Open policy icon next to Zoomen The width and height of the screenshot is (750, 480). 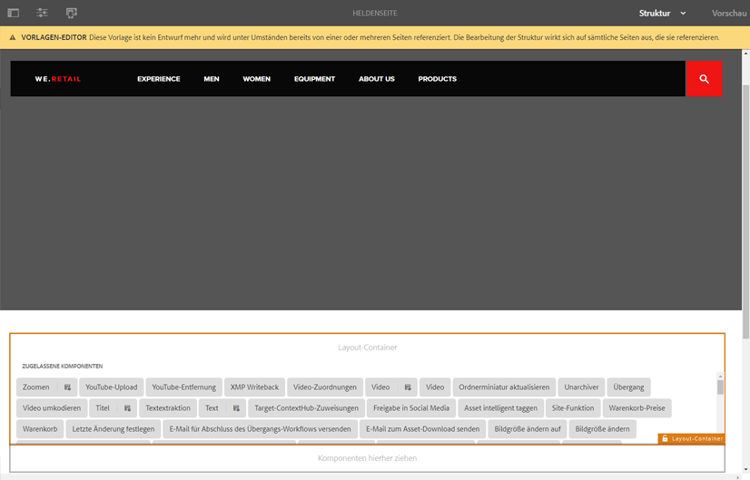[67, 387]
